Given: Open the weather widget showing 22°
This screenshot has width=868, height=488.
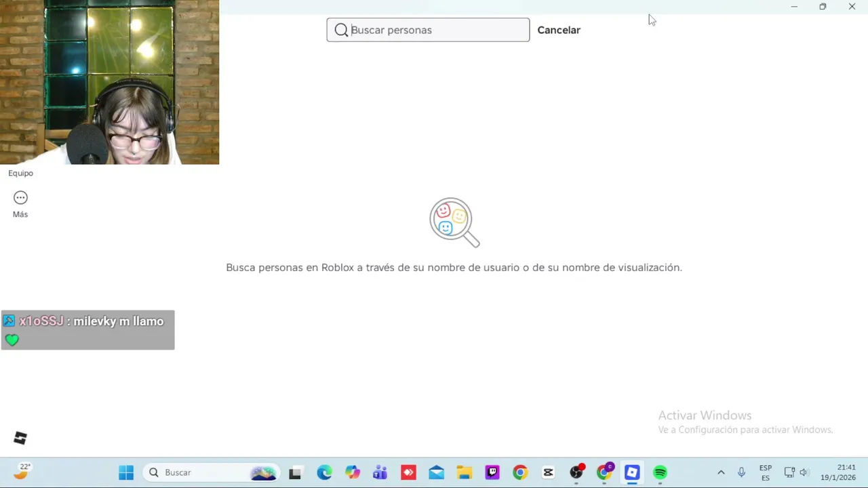Looking at the screenshot, I should click(x=23, y=471).
